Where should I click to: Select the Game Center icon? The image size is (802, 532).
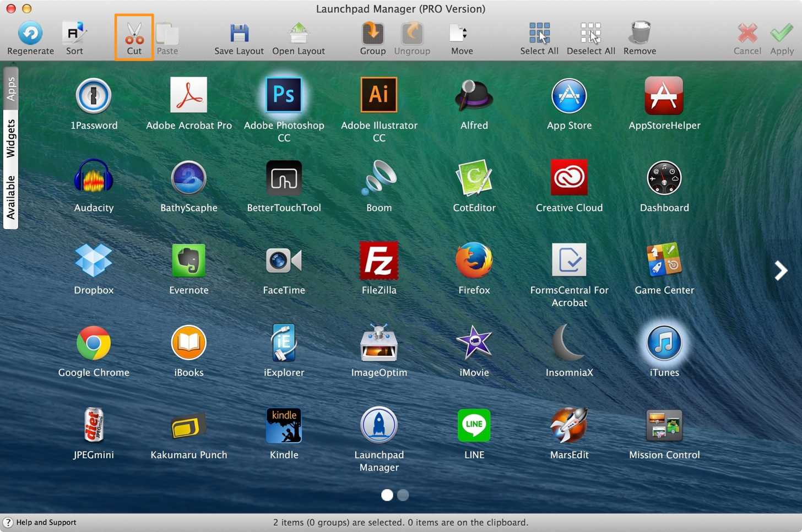tap(664, 259)
